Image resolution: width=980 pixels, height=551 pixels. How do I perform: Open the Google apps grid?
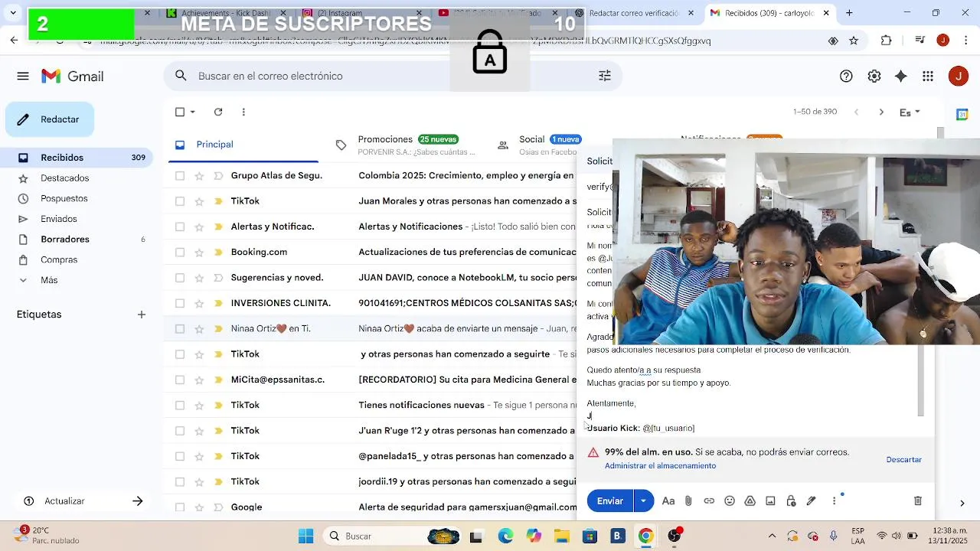click(928, 76)
